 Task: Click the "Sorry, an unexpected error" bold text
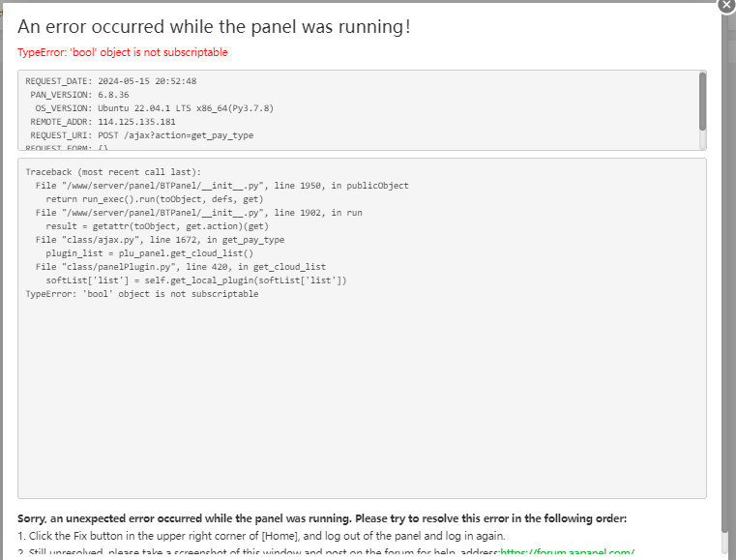(321, 518)
